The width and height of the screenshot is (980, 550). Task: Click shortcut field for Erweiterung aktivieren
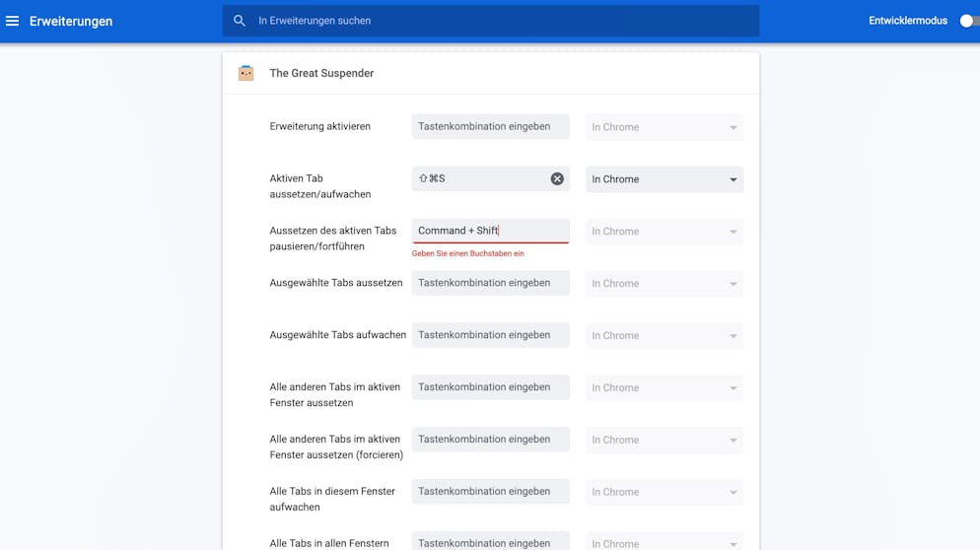(491, 126)
